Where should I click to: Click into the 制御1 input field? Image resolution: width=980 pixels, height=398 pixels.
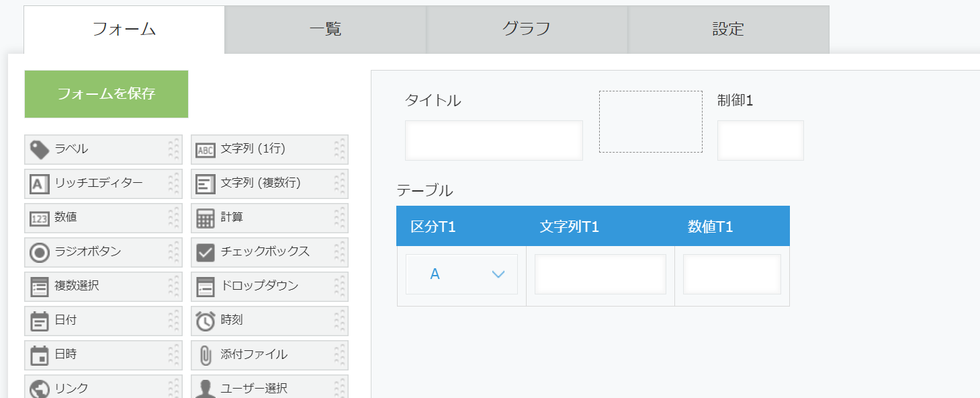760,141
